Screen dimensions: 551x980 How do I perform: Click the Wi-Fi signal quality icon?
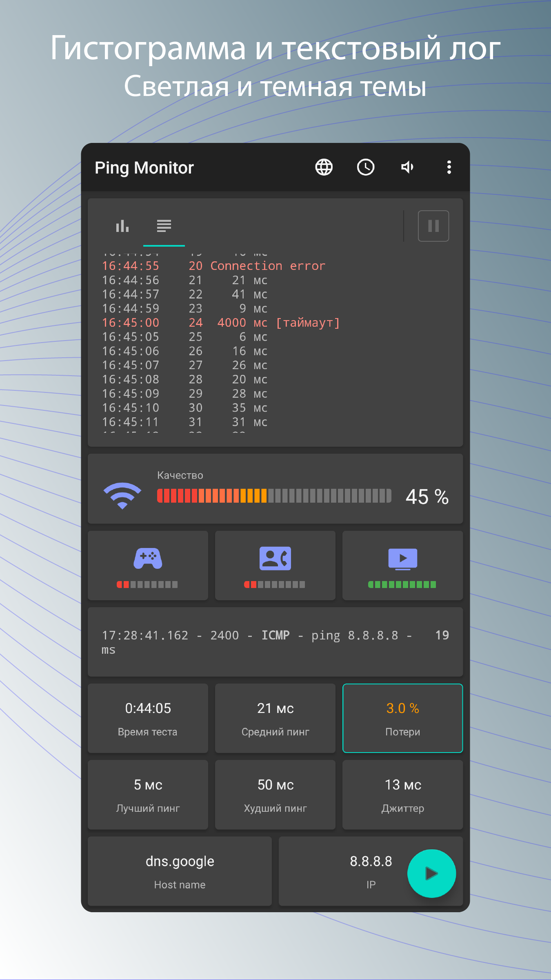122,495
